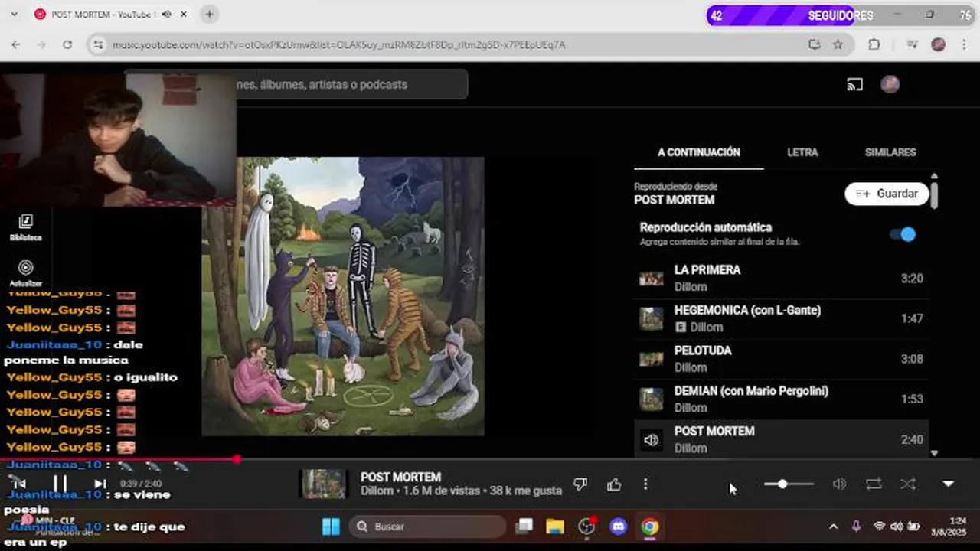The width and height of the screenshot is (980, 551).
Task: Open a new browser tab
Action: pyautogui.click(x=209, y=14)
